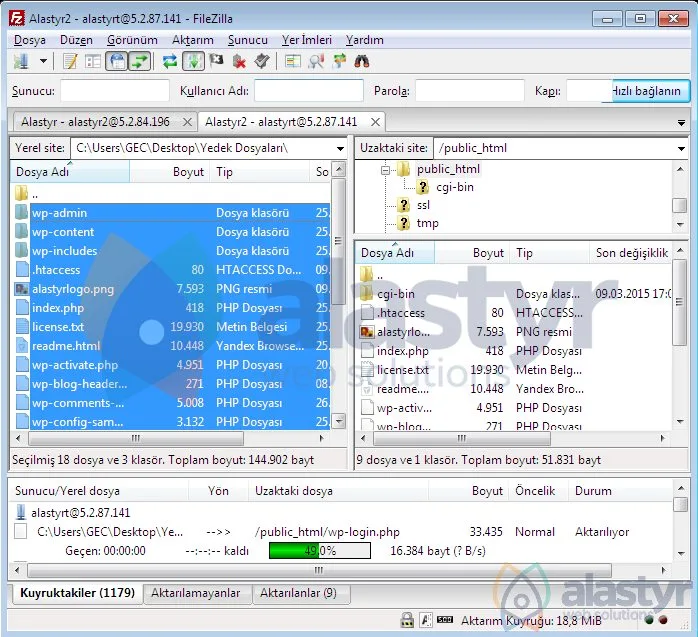This screenshot has width=698, height=637.
Task: Click the local file list horizontal scrollbar
Action: click(136, 438)
